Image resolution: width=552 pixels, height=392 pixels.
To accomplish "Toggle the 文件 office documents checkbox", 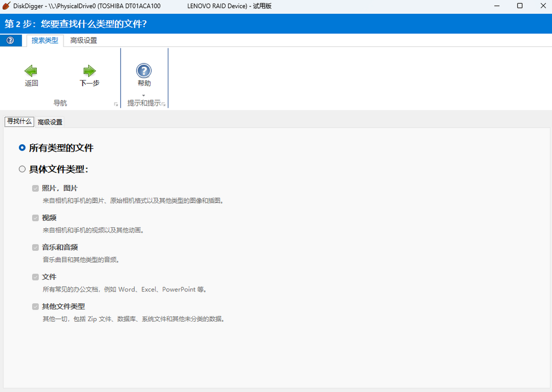I will click(35, 277).
